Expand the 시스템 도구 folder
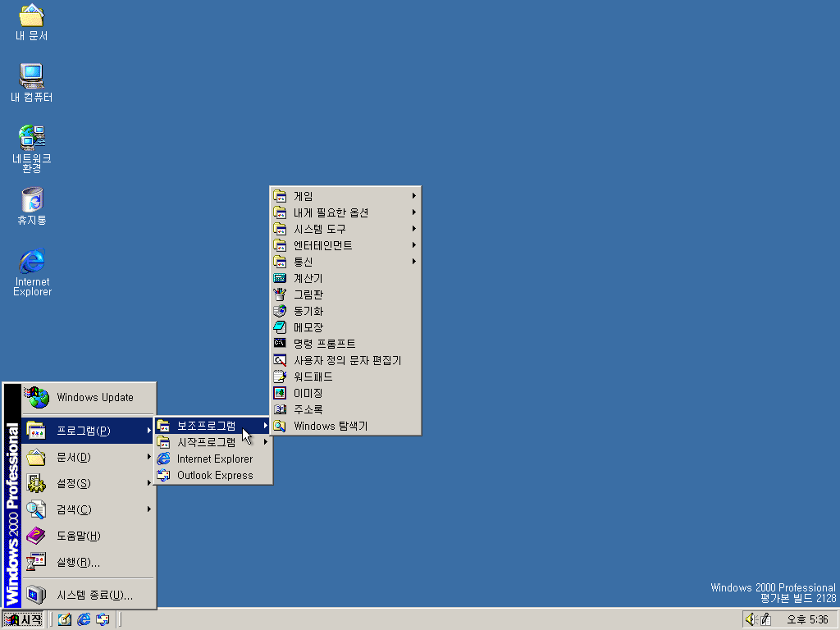840x630 pixels. click(x=345, y=229)
